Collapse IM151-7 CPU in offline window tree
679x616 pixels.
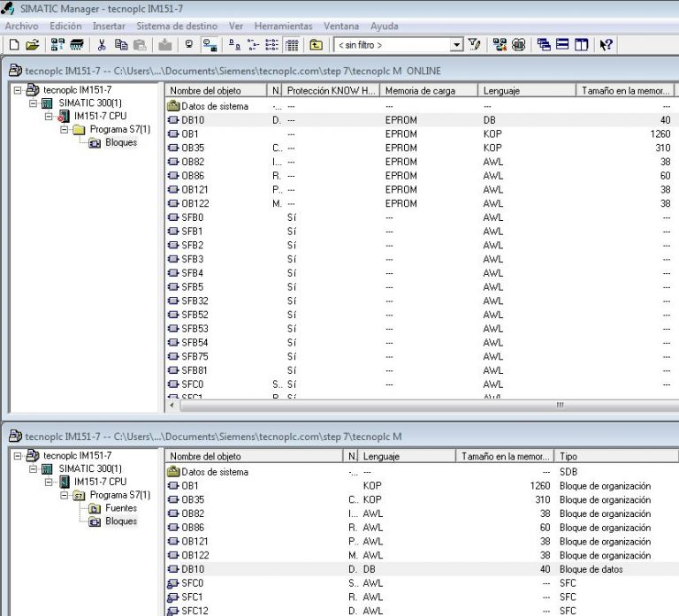tap(49, 482)
